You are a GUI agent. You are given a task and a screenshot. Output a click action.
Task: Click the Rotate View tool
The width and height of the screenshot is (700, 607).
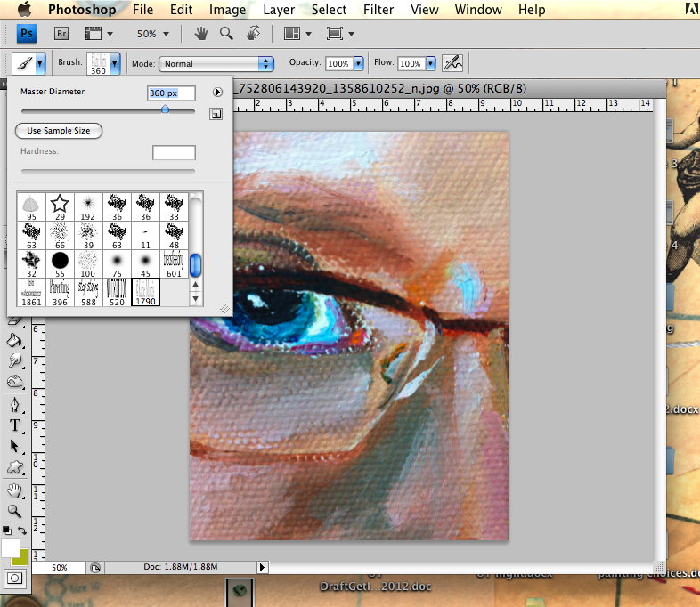click(x=253, y=34)
